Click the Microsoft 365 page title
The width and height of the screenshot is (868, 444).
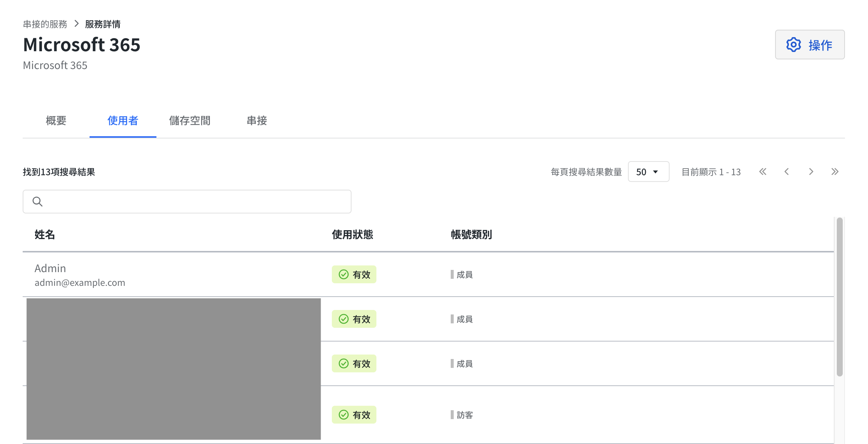coord(82,45)
